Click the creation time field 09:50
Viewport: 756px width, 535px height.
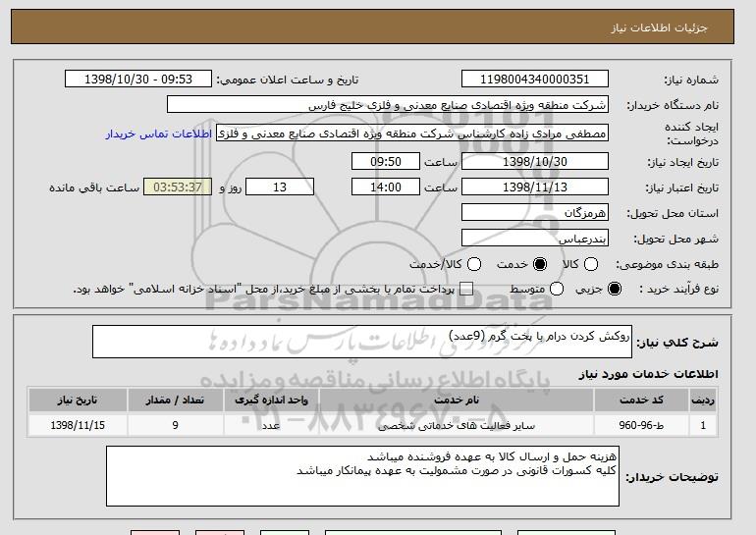pos(386,161)
